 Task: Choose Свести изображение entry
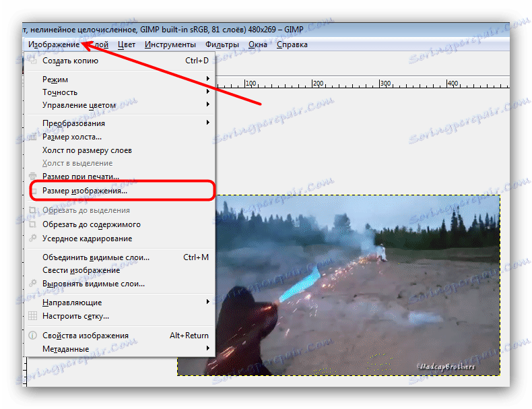pos(119,270)
